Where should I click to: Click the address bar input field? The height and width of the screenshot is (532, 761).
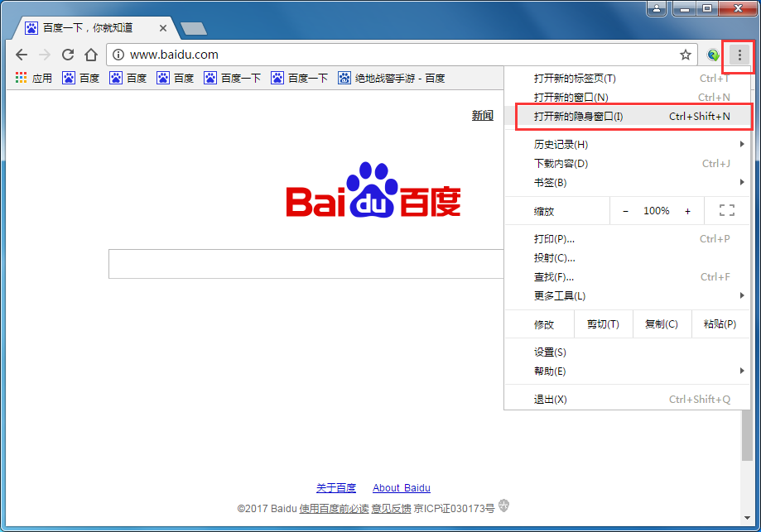(x=331, y=54)
